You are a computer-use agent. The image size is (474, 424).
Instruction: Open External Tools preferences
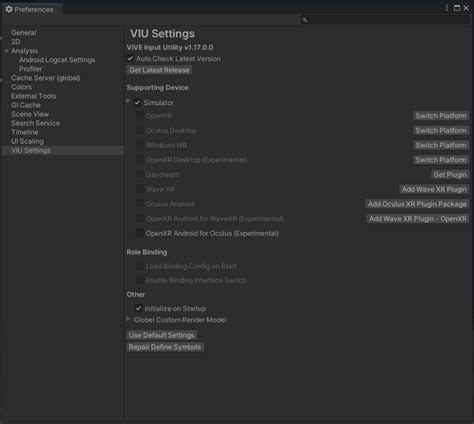pos(34,96)
